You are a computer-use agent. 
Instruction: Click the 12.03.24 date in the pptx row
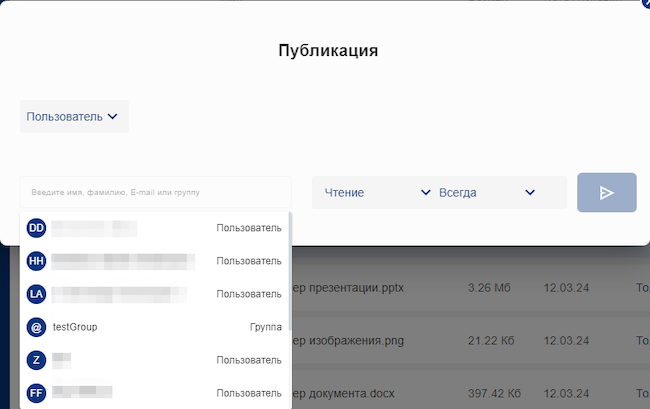[566, 288]
